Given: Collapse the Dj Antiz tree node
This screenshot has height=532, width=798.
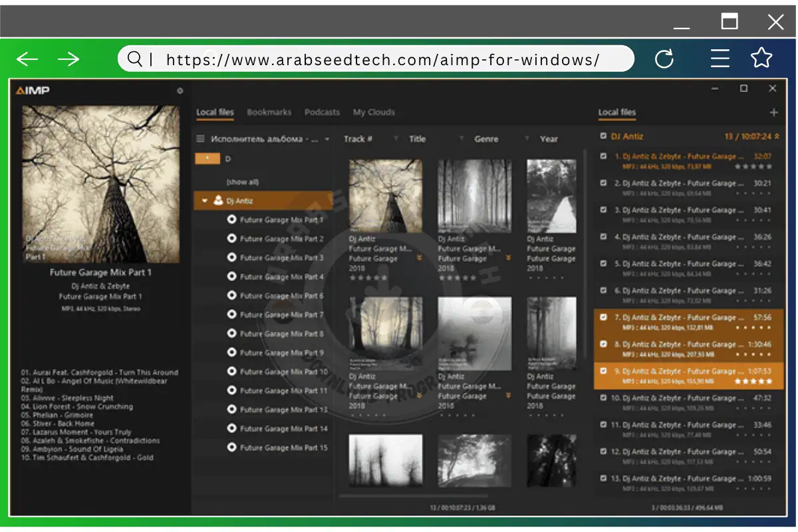Looking at the screenshot, I should coord(205,200).
